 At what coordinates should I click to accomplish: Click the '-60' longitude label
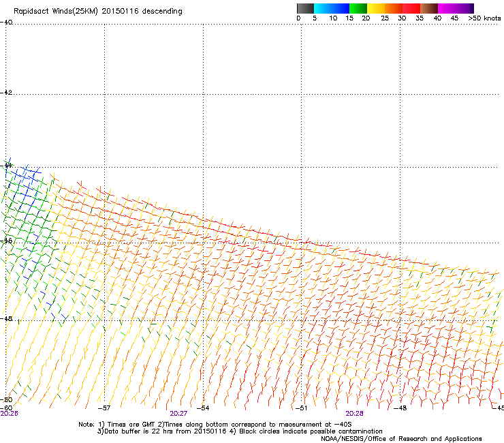coord(6,408)
